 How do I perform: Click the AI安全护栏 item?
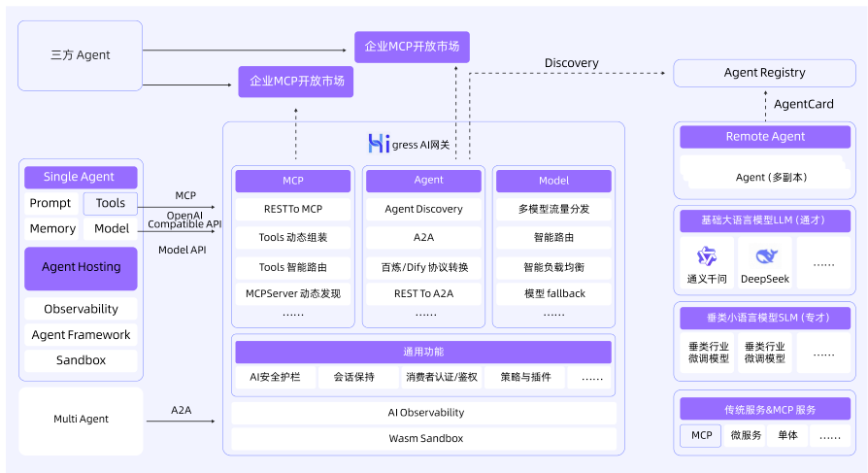point(275,377)
